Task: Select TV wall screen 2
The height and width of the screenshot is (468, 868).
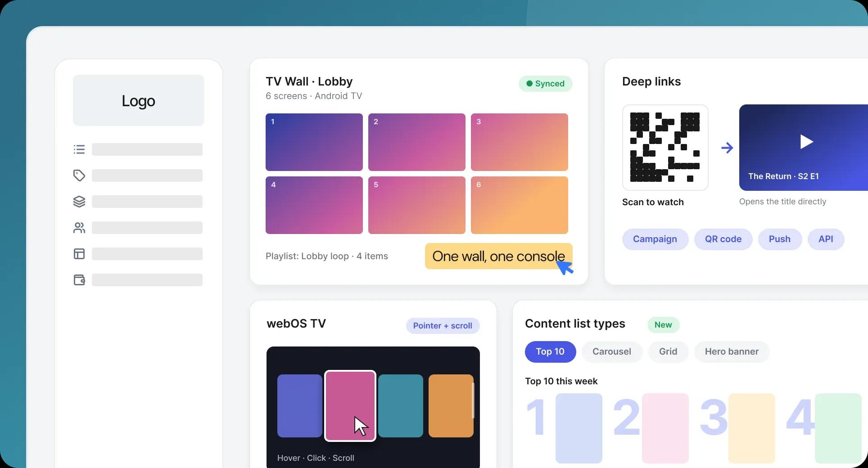Action: tap(417, 142)
